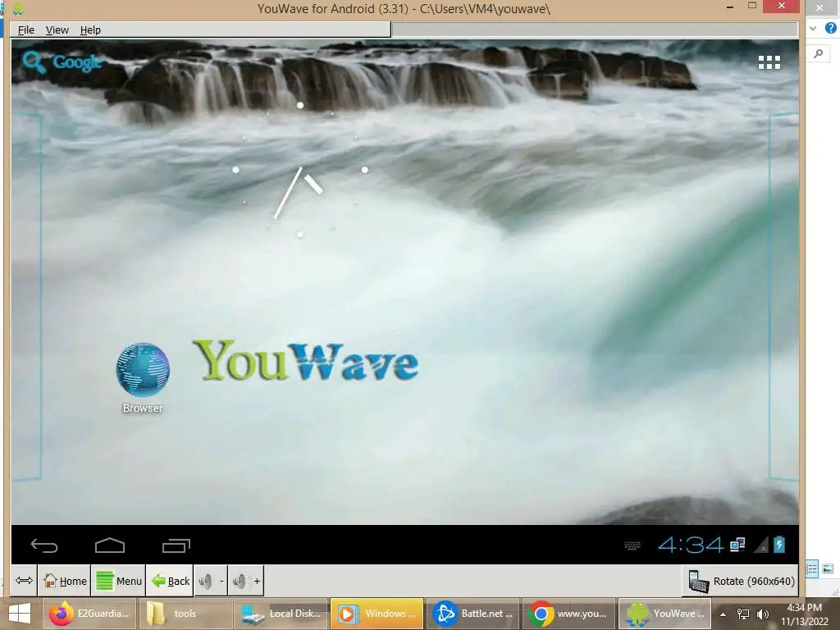Image resolution: width=840 pixels, height=630 pixels.
Task: Tap the Google search widget
Action: 62,62
